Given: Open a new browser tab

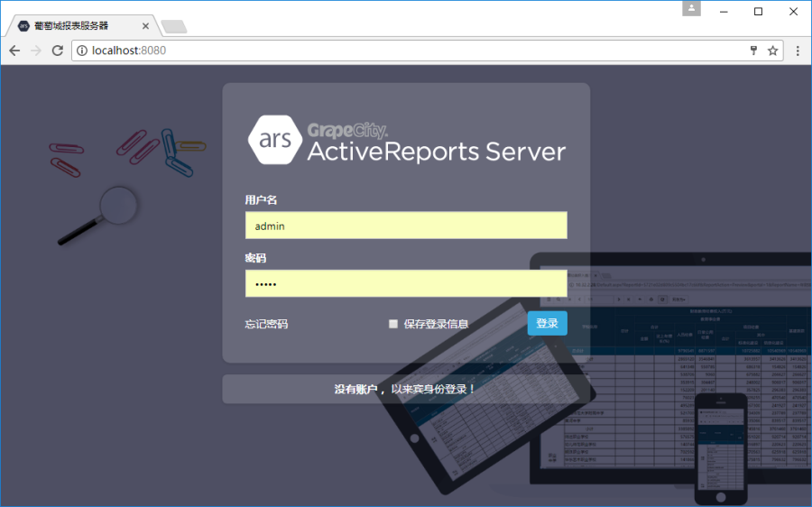Looking at the screenshot, I should [x=174, y=26].
